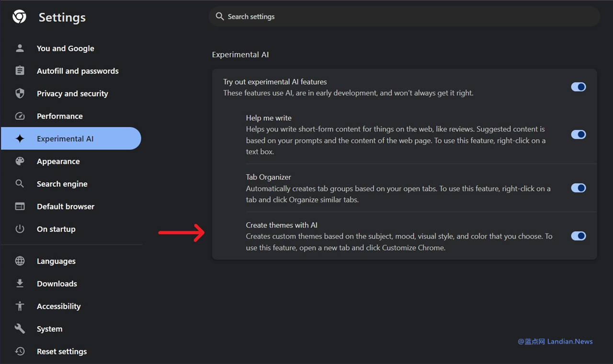
Task: Click the speedometer icon for Performance
Action: pos(20,116)
